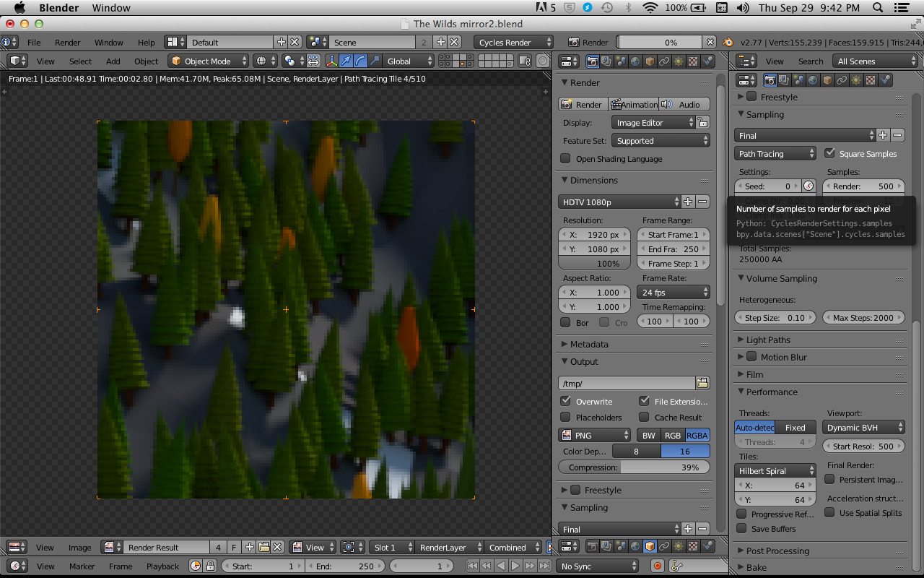Select RGB color mode button
Screen dimensions: 924x578
[x=673, y=435]
